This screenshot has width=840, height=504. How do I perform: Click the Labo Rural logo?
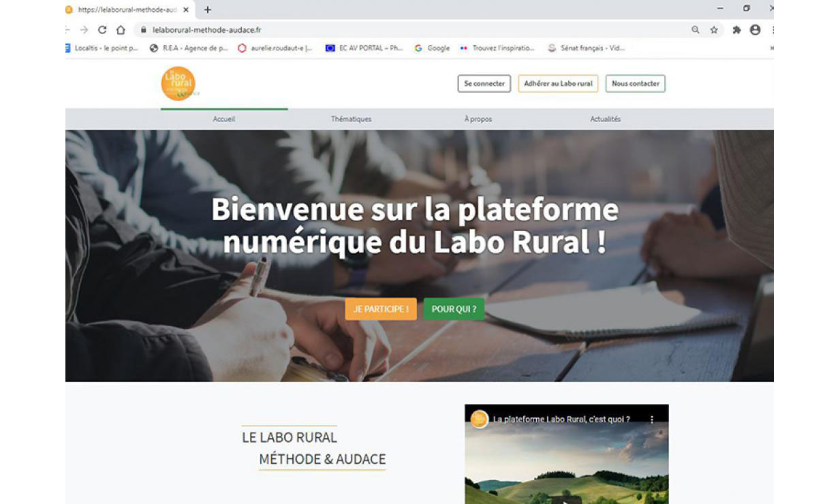(179, 84)
